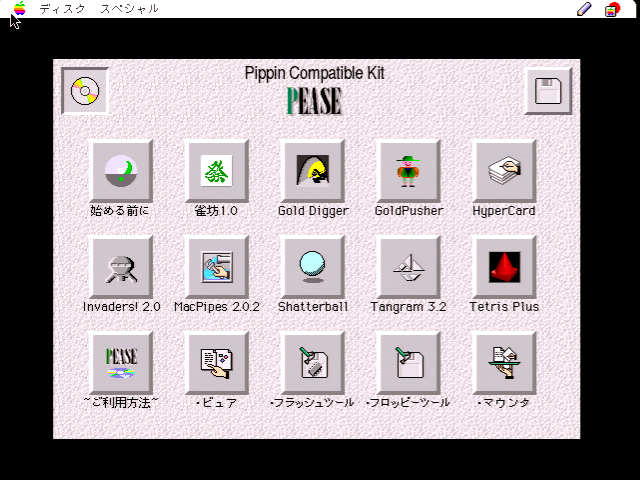
Task: Launch the 雀坊1.0 mahjong icon
Action: (217, 171)
